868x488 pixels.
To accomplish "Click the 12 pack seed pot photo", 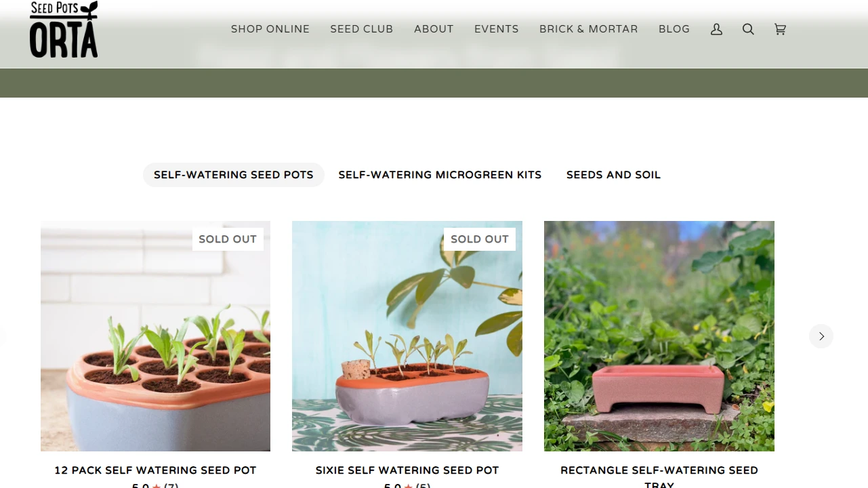I will 155,336.
